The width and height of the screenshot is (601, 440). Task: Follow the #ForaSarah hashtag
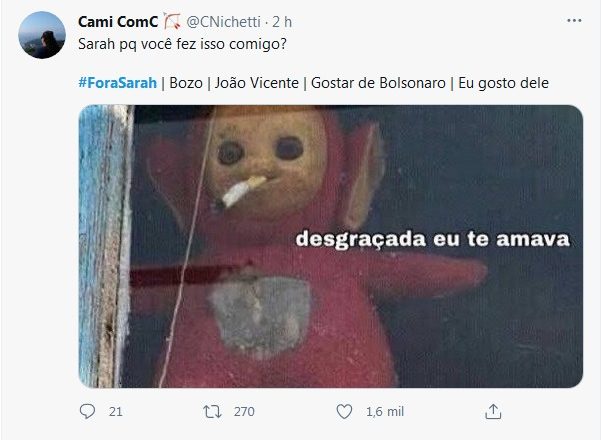point(118,83)
